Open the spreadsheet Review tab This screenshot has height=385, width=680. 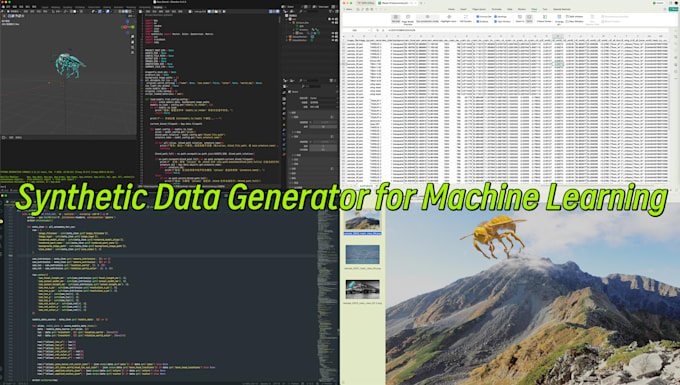click(522, 9)
